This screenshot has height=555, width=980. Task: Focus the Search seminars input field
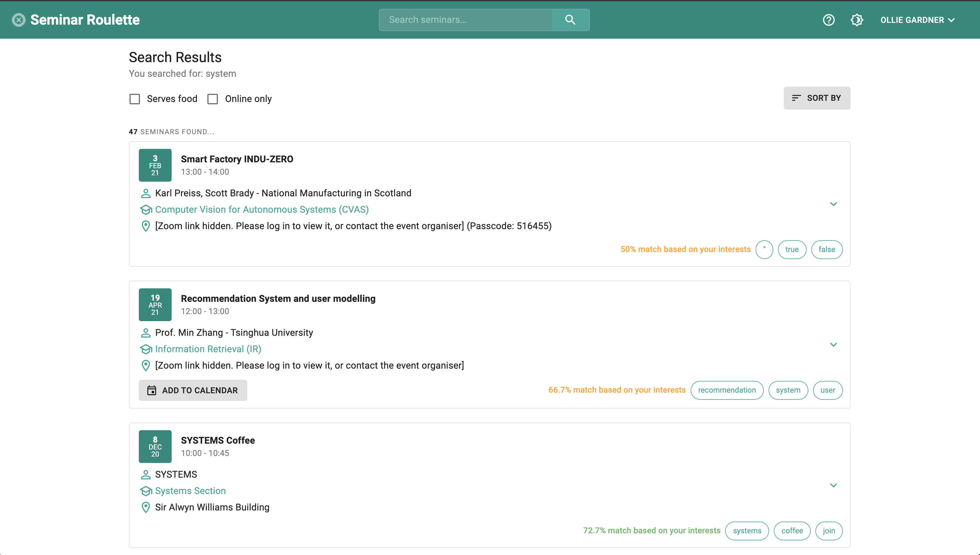point(465,20)
